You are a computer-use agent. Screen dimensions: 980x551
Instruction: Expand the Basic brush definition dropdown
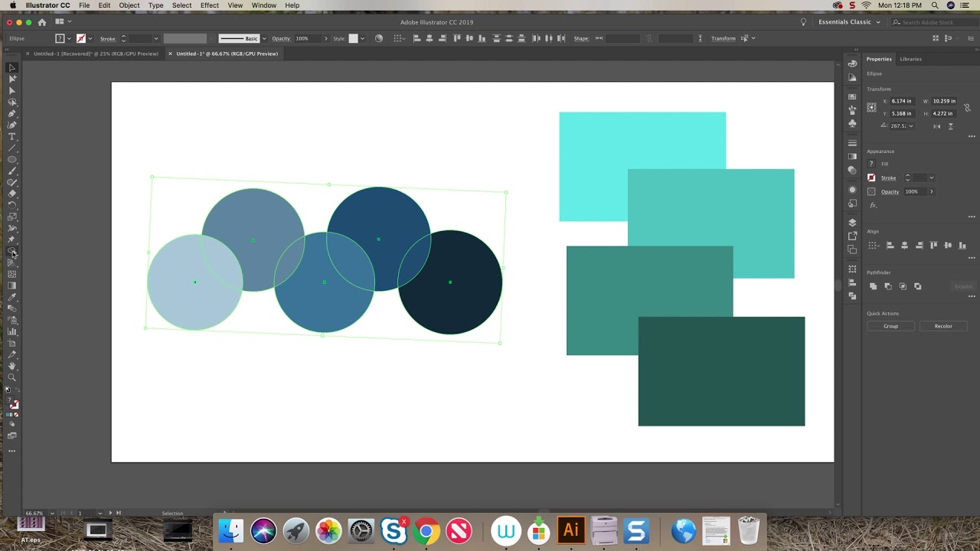(264, 38)
